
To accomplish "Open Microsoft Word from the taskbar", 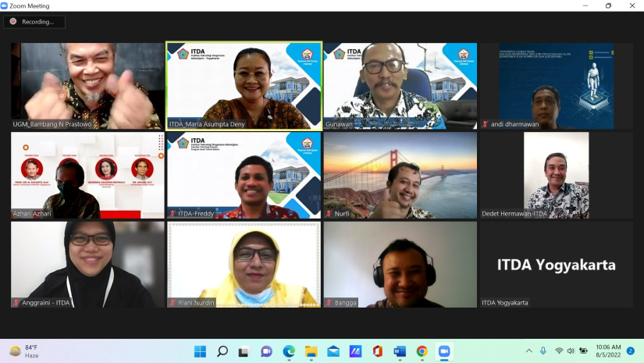I will point(400,351).
